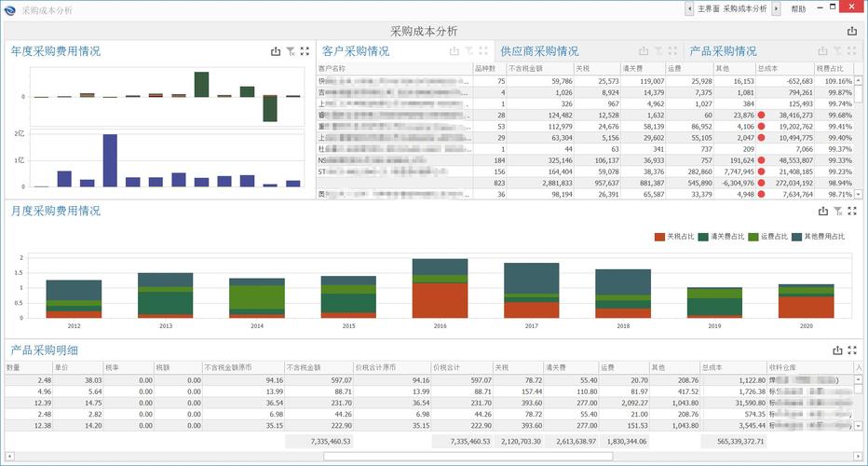Maximize the 产品采购情况 panel
This screenshot has width=868, height=466.
click(852, 51)
